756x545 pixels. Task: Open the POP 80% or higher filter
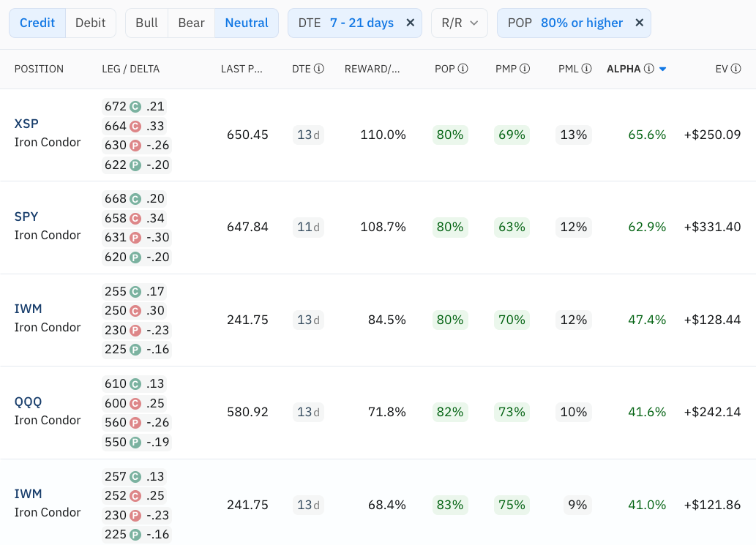pos(574,23)
